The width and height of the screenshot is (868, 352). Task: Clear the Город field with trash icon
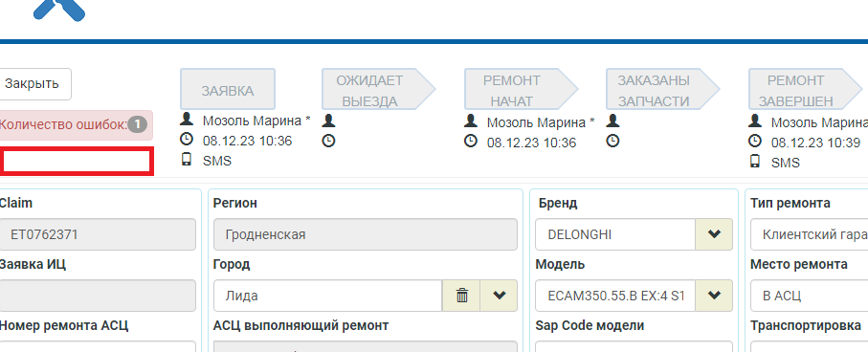(x=461, y=296)
